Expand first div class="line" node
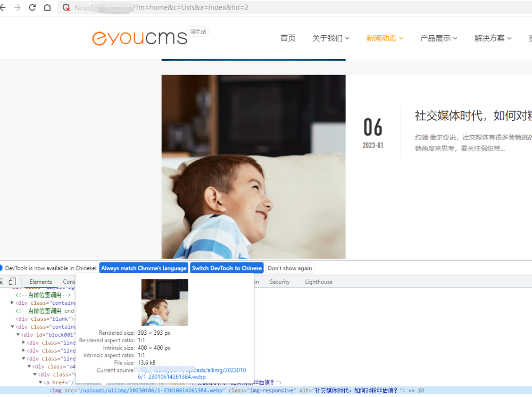Screen dimensions: 532x397 [x=24, y=342]
